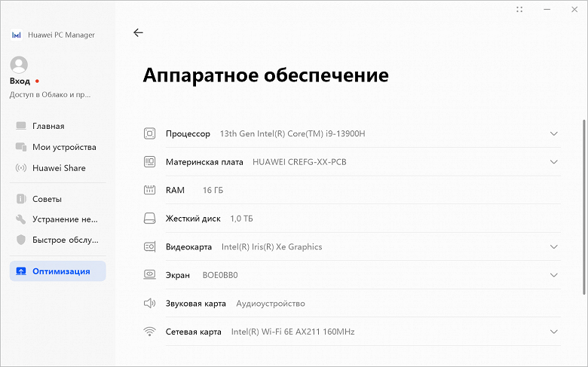This screenshot has width=588, height=367.
Task: Expand the Процессор details row
Action: point(554,133)
